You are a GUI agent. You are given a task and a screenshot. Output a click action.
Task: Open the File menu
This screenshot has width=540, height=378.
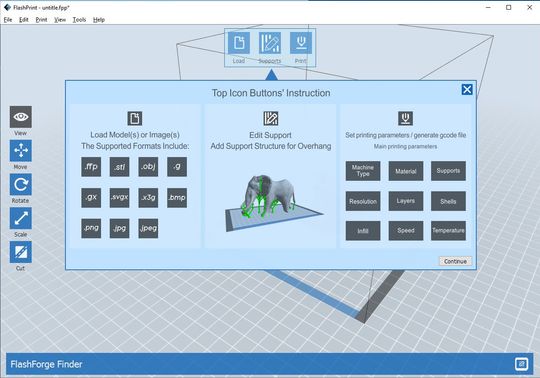(8, 20)
